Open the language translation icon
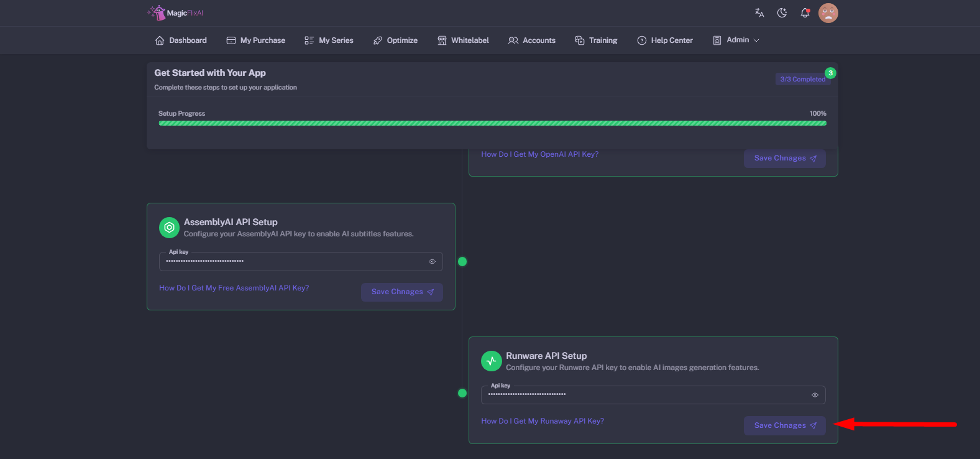Screen dimensions: 980x459 (759, 12)
